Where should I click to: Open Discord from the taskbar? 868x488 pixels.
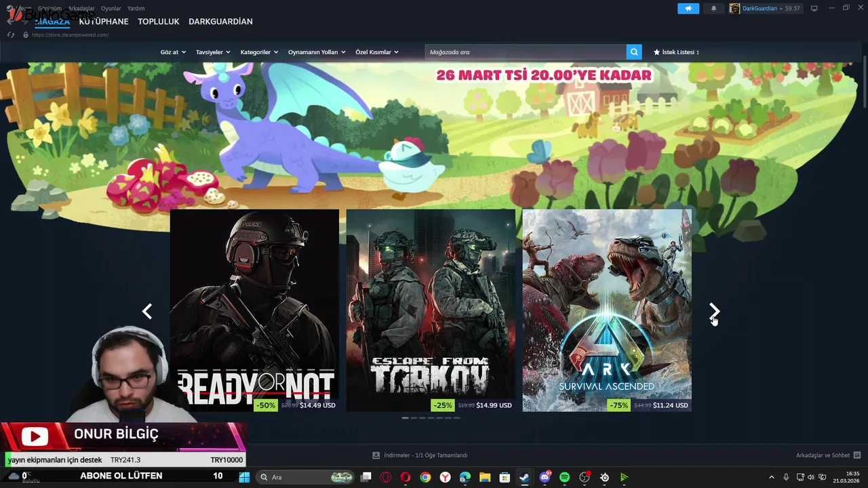coord(545,477)
